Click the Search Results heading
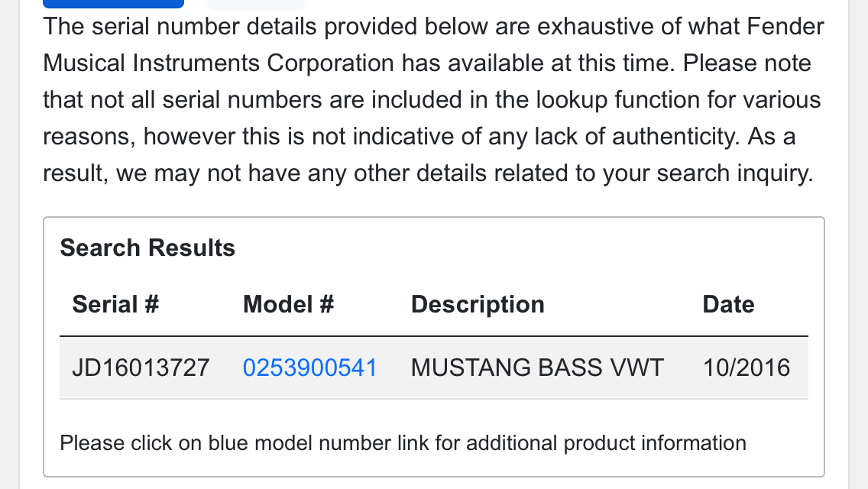This screenshot has width=868, height=489. [x=147, y=248]
